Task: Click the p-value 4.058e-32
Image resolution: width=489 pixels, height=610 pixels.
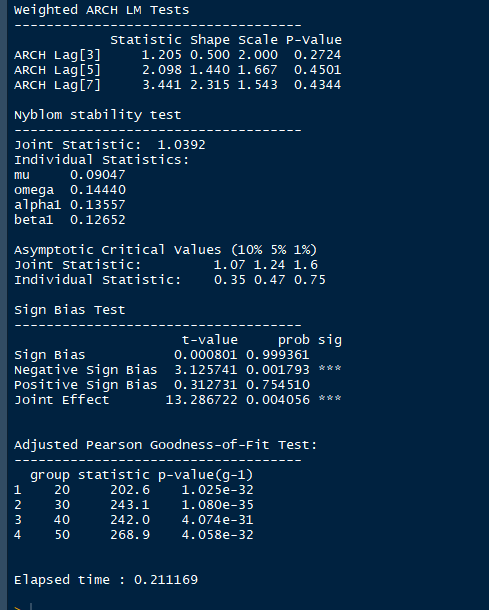Action: pyautogui.click(x=217, y=535)
